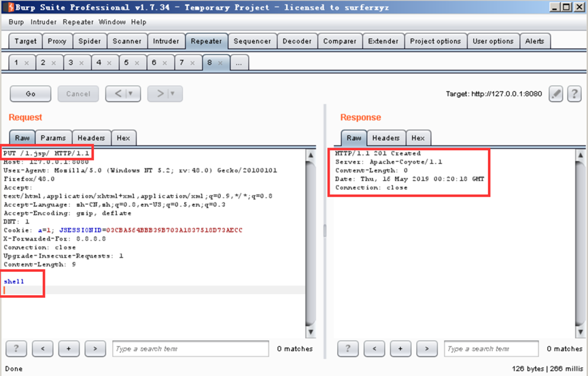Switch to the Decoder tab
This screenshot has width=588, height=376.
297,41
